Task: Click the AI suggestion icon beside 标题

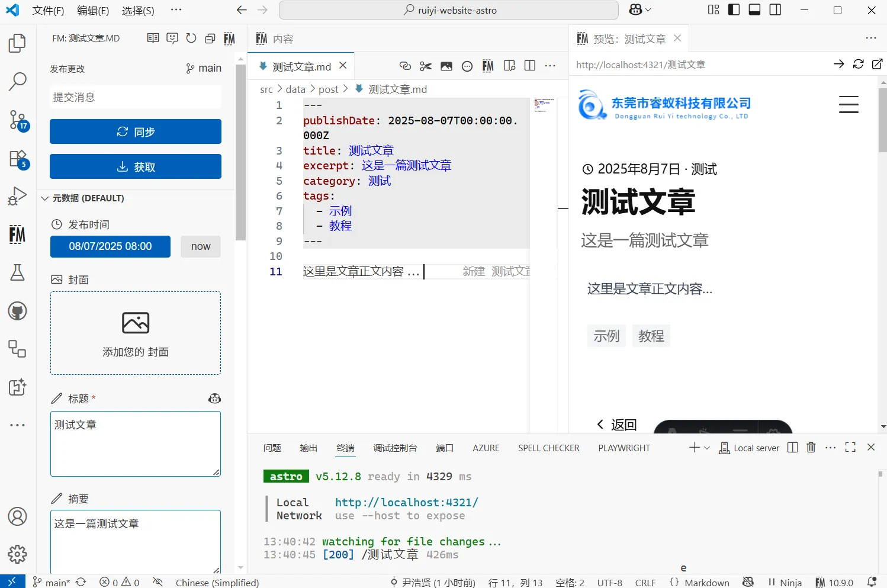Action: 214,399
